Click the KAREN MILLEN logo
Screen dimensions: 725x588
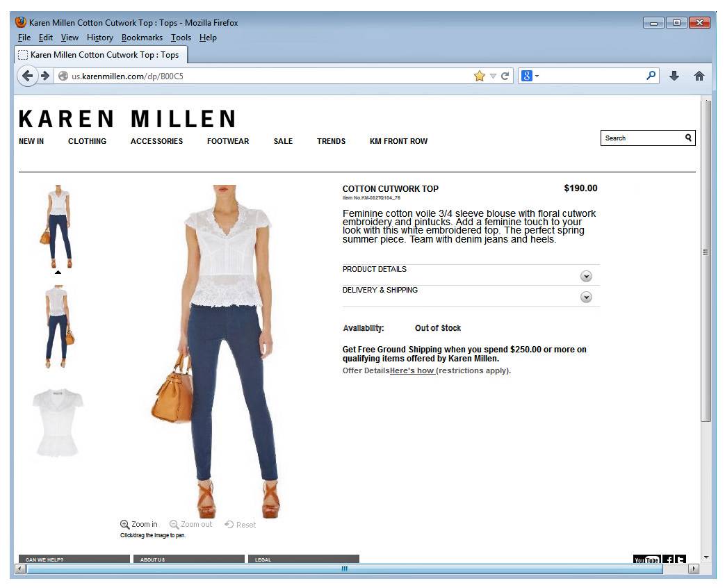(x=128, y=118)
